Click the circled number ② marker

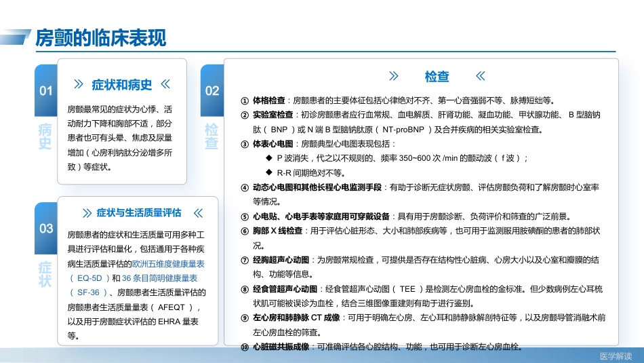[x=245, y=115]
